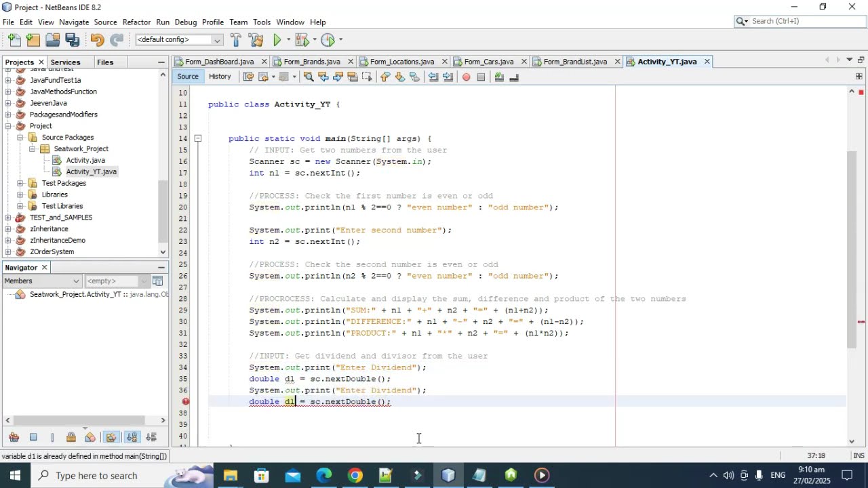Viewport: 868px width, 488px height.
Task: Click the New File toolbar icon
Action: click(x=14, y=40)
